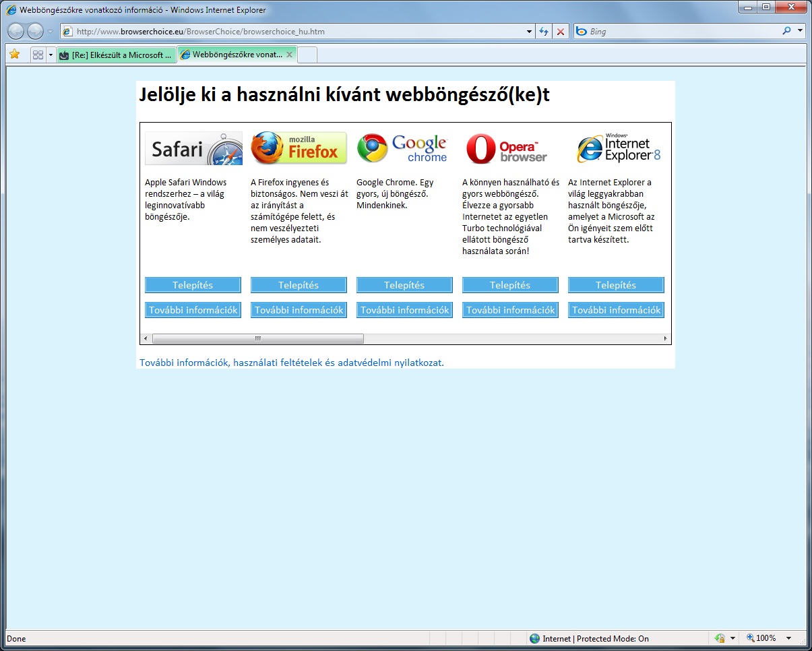Click the Safari browser logo
This screenshot has width=812, height=651.
[x=193, y=149]
